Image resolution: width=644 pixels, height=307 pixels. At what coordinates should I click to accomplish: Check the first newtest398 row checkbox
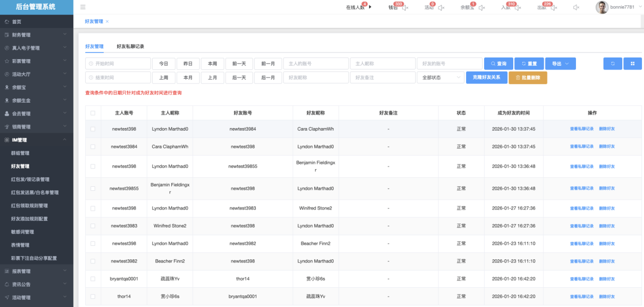pyautogui.click(x=93, y=129)
